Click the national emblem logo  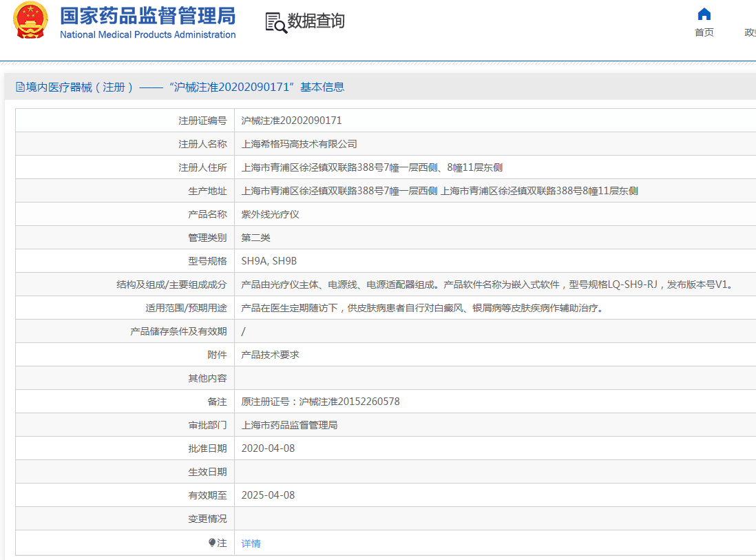(x=30, y=20)
